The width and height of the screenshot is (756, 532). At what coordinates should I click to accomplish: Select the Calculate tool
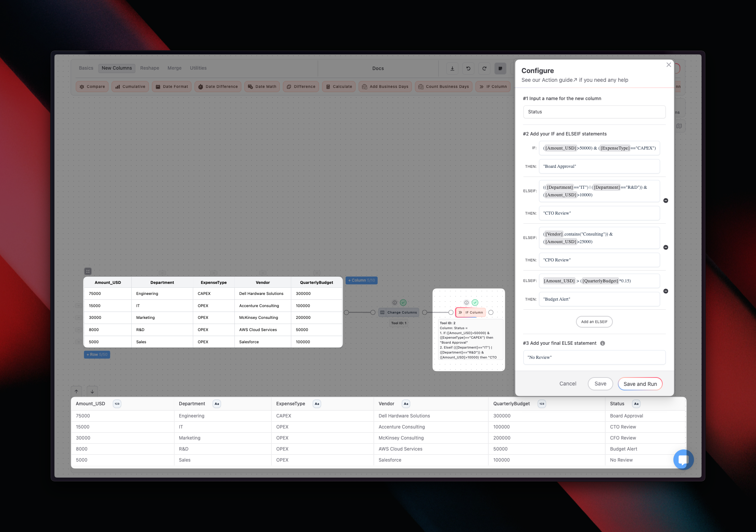(339, 87)
